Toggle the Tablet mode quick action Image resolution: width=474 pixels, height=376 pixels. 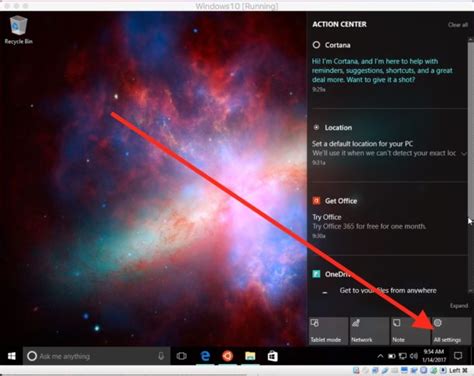[328, 331]
